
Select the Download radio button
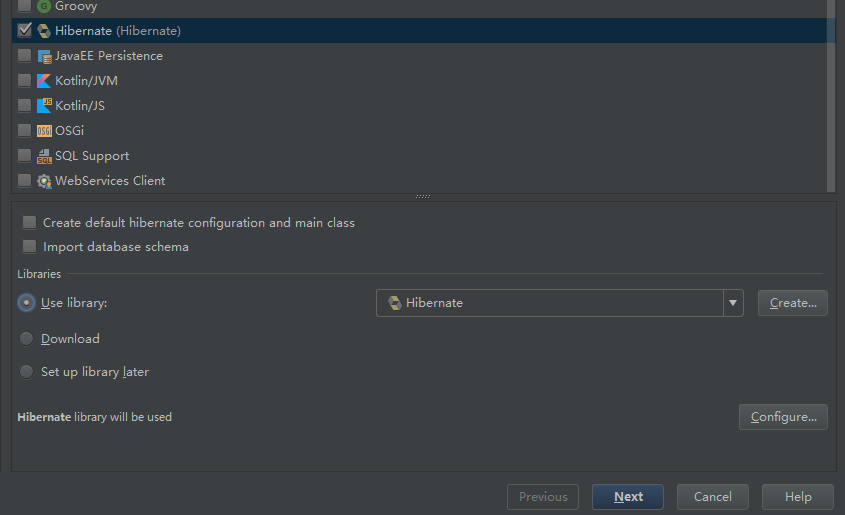tap(27, 339)
